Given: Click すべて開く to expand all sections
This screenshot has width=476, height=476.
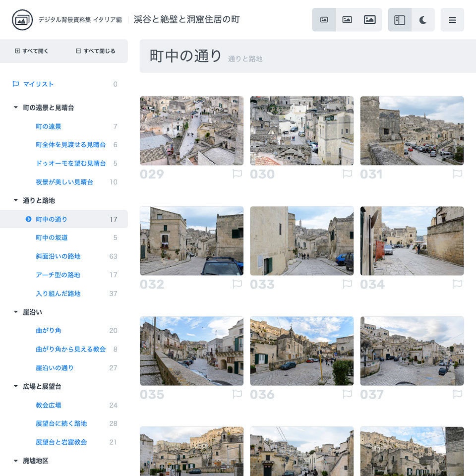Looking at the screenshot, I should [x=31, y=51].
